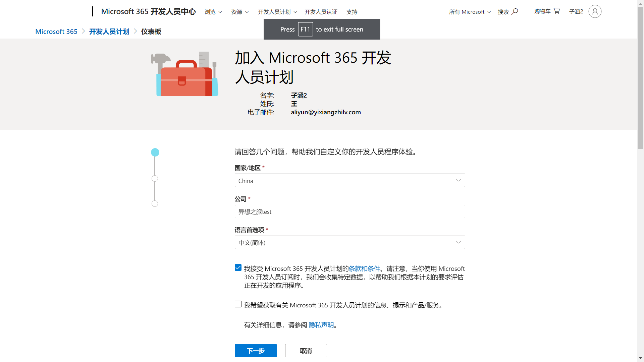644x362 pixels.
Task: Click the 取消 button
Action: [306, 351]
